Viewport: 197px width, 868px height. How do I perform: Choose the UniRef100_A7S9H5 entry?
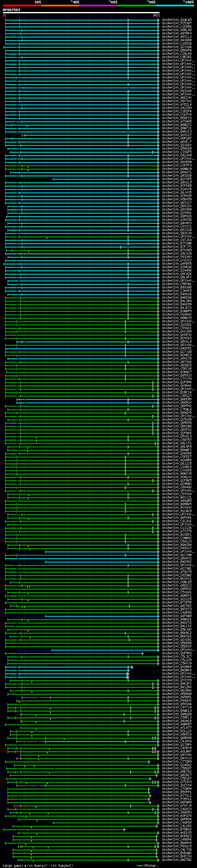point(176,121)
